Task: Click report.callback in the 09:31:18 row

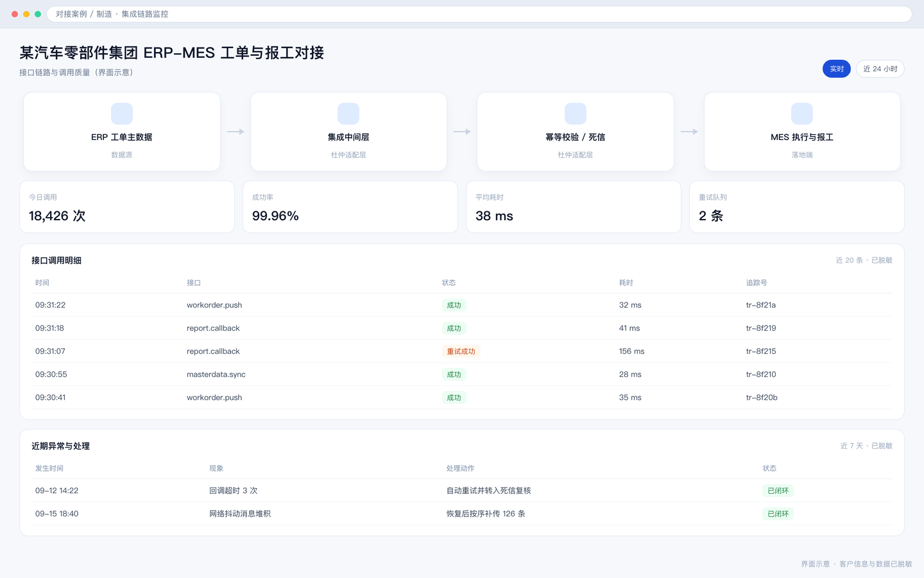Action: click(x=213, y=328)
